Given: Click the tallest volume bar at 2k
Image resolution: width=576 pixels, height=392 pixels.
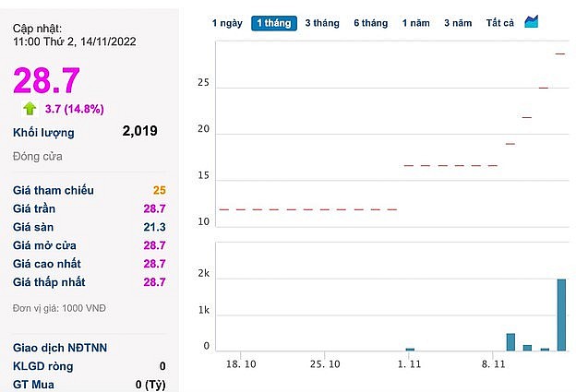Looking at the screenshot, I should coord(560,315).
